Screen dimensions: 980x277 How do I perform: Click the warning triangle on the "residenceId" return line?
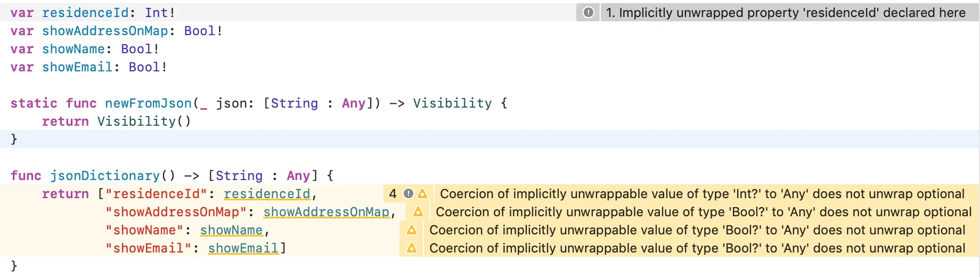click(x=422, y=193)
